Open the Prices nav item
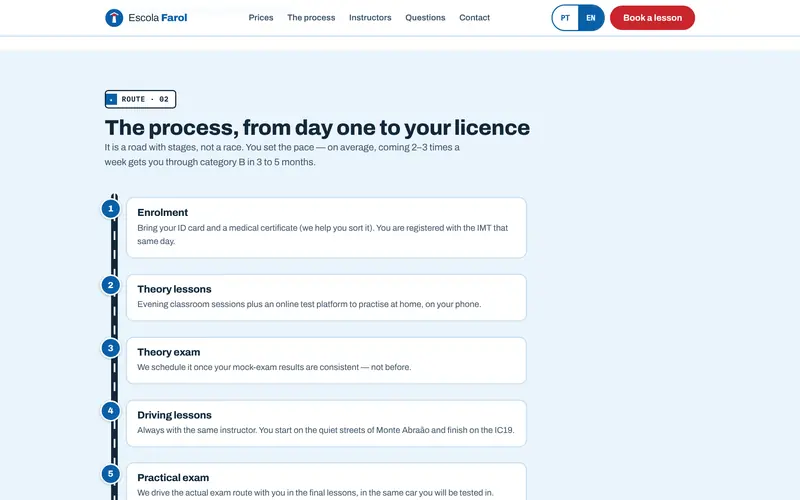 coord(261,17)
